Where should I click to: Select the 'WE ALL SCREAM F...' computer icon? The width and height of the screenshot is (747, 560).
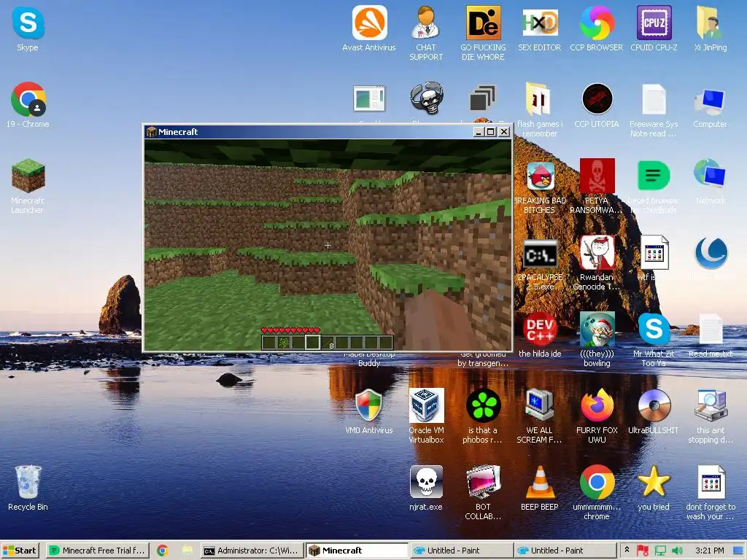(539, 405)
